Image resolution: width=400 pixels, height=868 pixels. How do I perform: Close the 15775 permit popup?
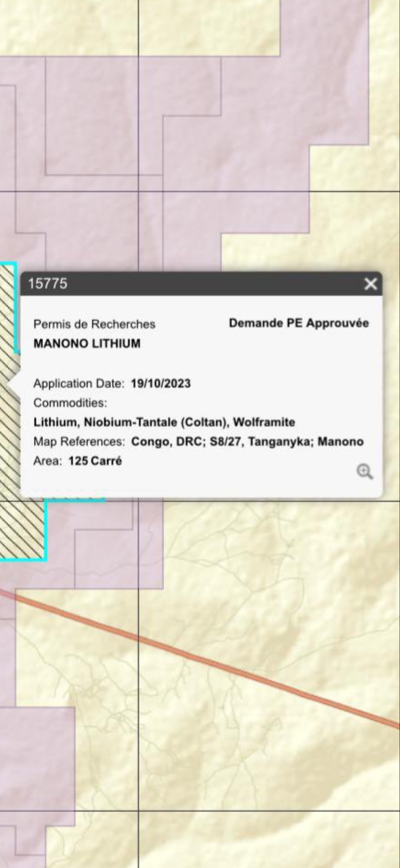(x=370, y=284)
